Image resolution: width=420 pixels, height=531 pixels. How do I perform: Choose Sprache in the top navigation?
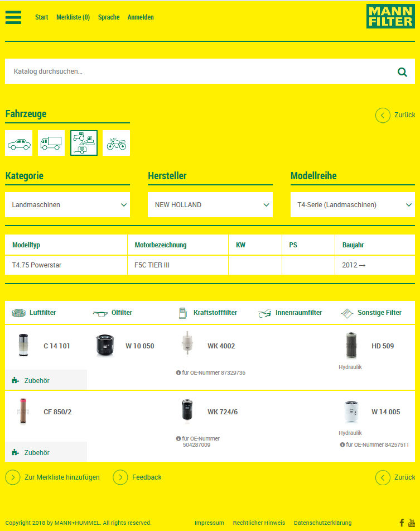(109, 17)
